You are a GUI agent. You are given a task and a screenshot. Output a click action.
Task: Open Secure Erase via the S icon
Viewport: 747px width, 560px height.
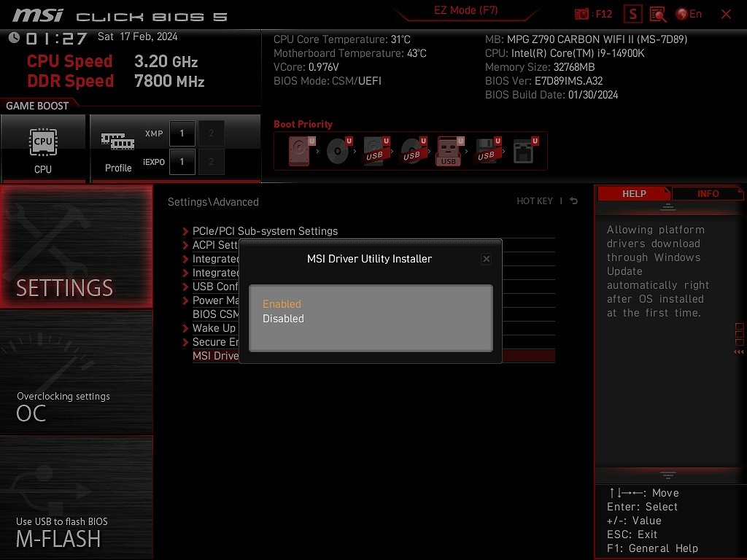pyautogui.click(x=632, y=15)
